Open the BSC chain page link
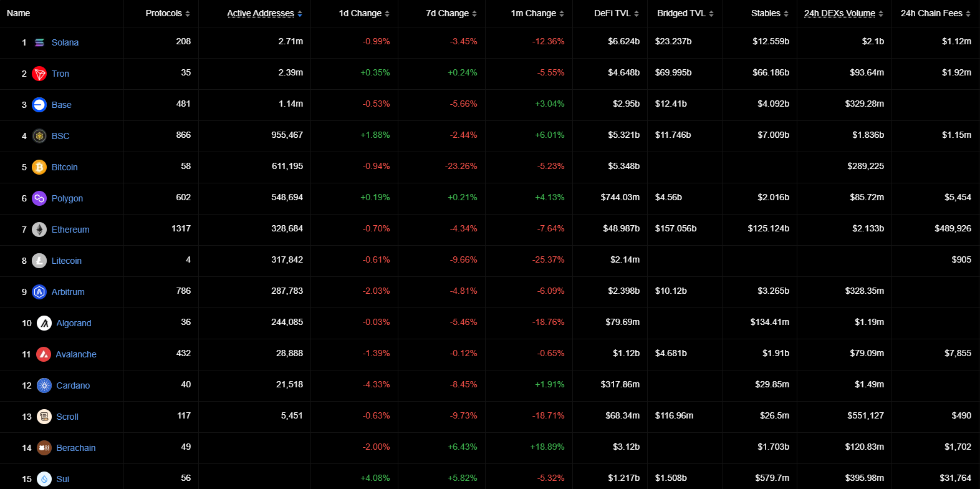This screenshot has width=980, height=489. pos(60,136)
